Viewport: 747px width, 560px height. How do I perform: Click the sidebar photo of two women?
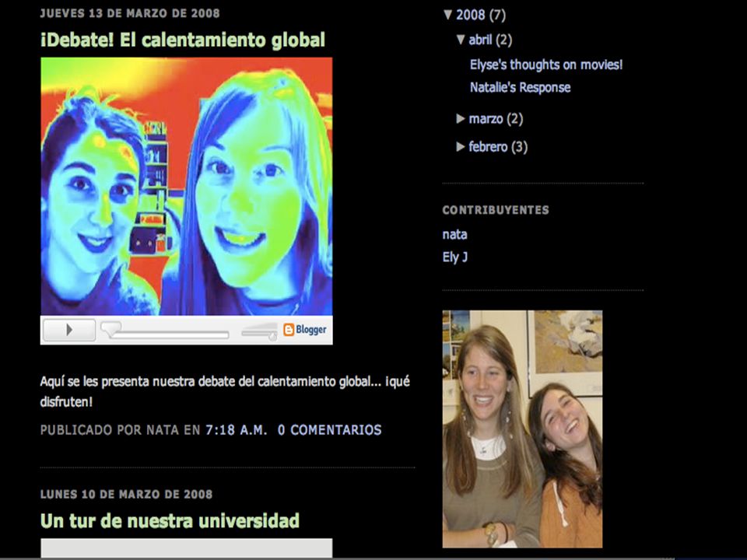(x=522, y=429)
